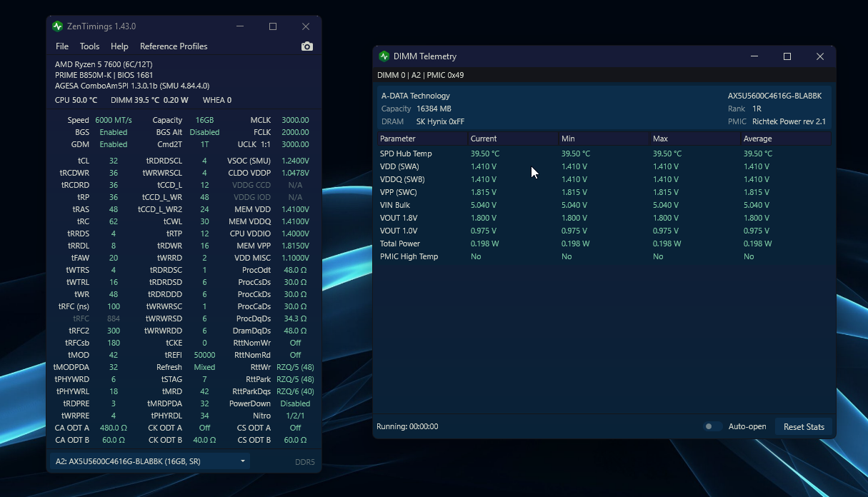Click the GDM Enabled value

point(114,144)
